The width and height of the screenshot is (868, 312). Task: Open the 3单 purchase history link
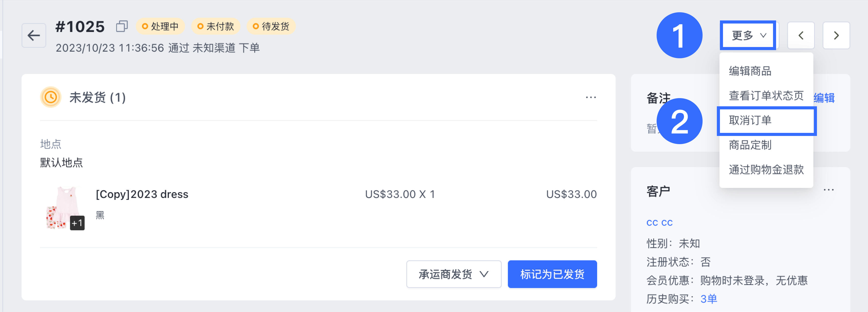pyautogui.click(x=709, y=299)
